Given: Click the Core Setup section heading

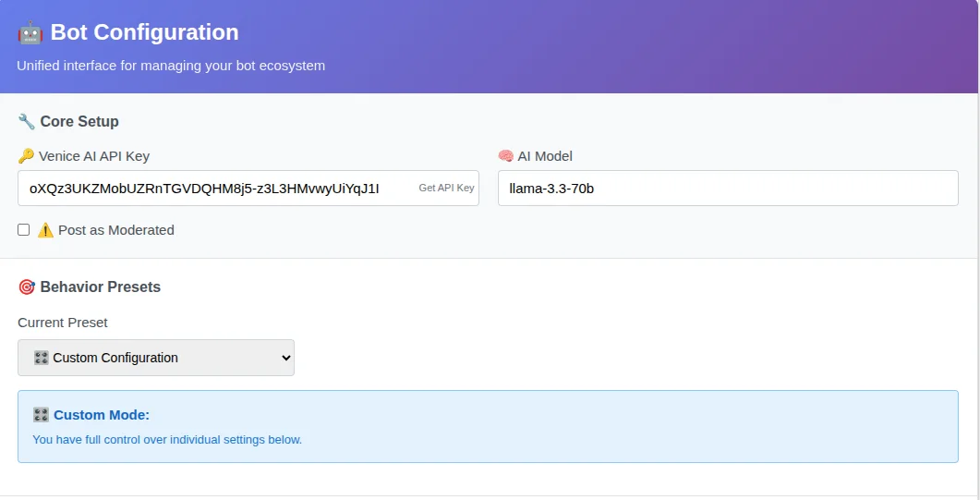Looking at the screenshot, I should [79, 121].
